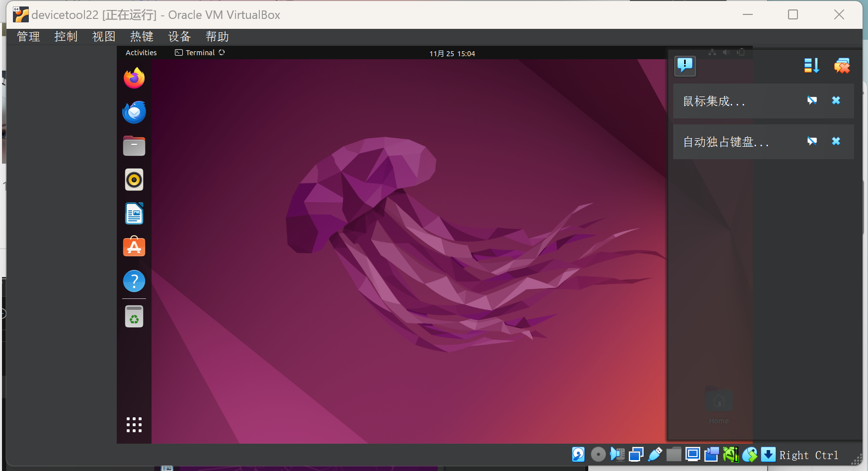
Task: Disable future 鼠标集成 notifications
Action: tap(812, 100)
